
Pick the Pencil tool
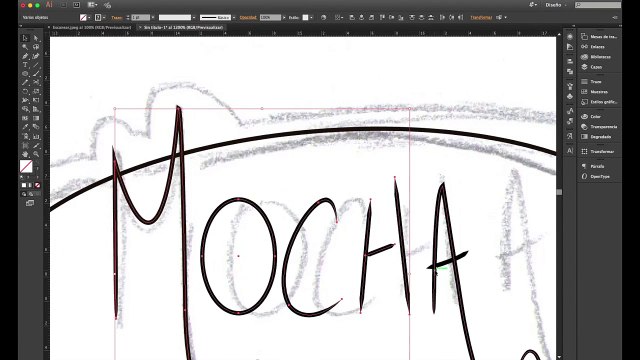pyautogui.click(x=25, y=82)
